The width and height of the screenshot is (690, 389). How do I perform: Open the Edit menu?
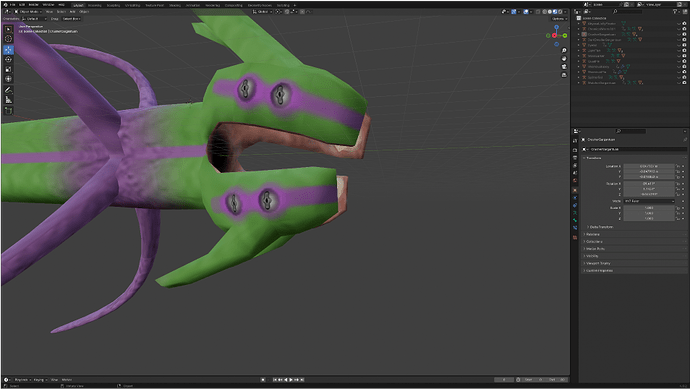coord(22,5)
